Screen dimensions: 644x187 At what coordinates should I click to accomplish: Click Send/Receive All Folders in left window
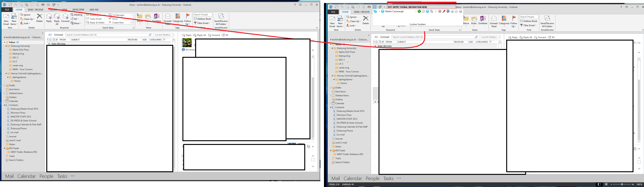point(221,19)
